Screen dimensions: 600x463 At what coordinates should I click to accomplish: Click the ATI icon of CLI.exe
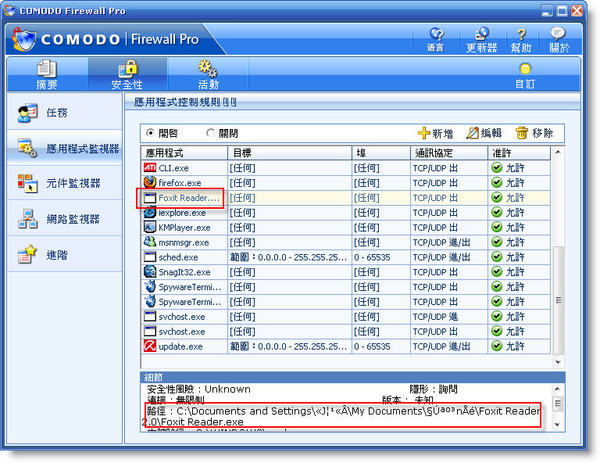(x=150, y=168)
